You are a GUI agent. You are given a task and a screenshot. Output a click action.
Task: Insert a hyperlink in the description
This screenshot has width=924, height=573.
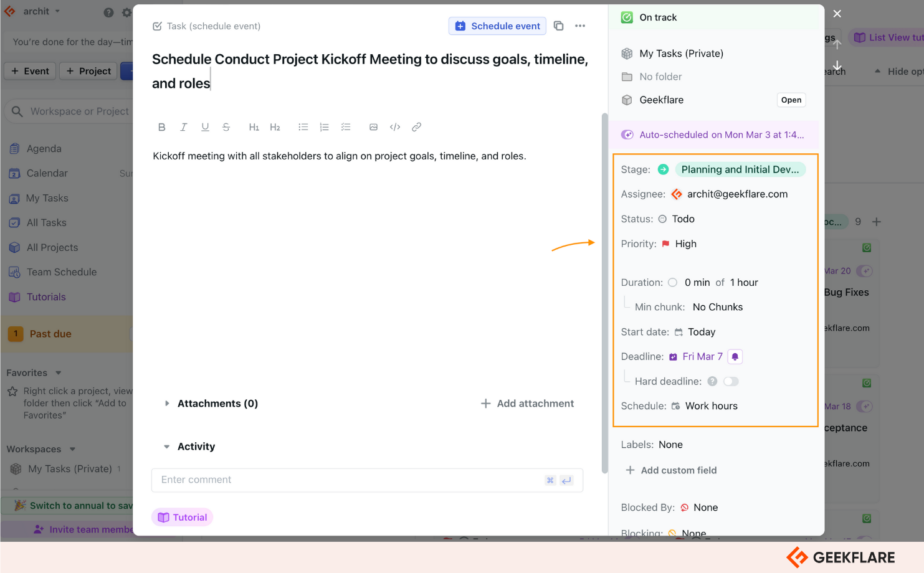[416, 127]
